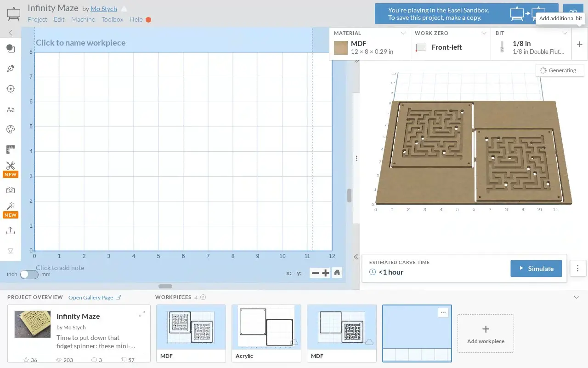Open author Mo Stych profile link
This screenshot has height=368, width=588.
click(x=104, y=9)
